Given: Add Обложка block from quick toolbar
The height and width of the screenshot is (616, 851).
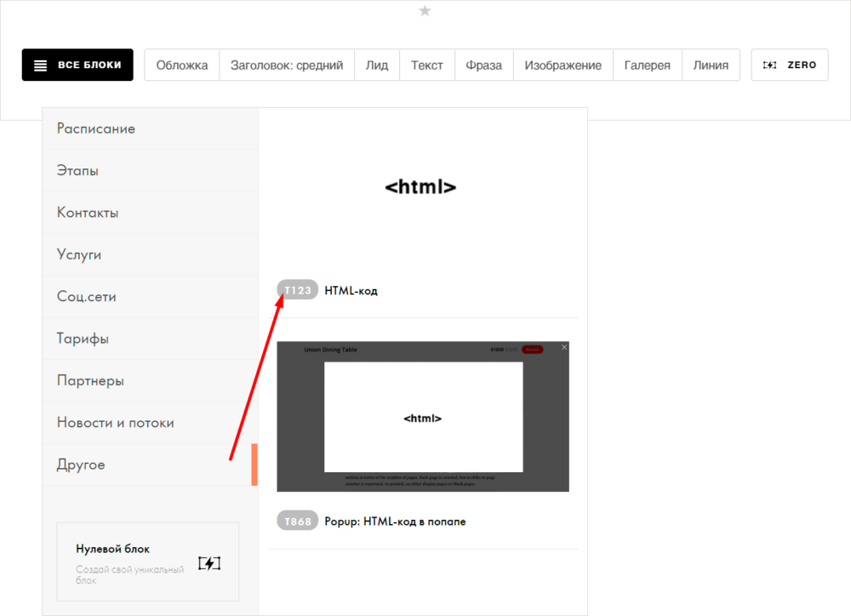Looking at the screenshot, I should tap(182, 65).
